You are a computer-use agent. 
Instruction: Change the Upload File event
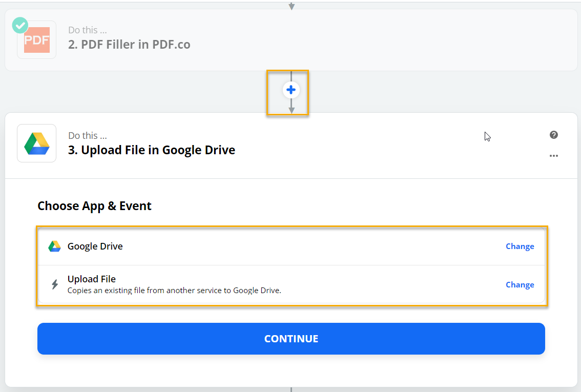[x=520, y=284]
